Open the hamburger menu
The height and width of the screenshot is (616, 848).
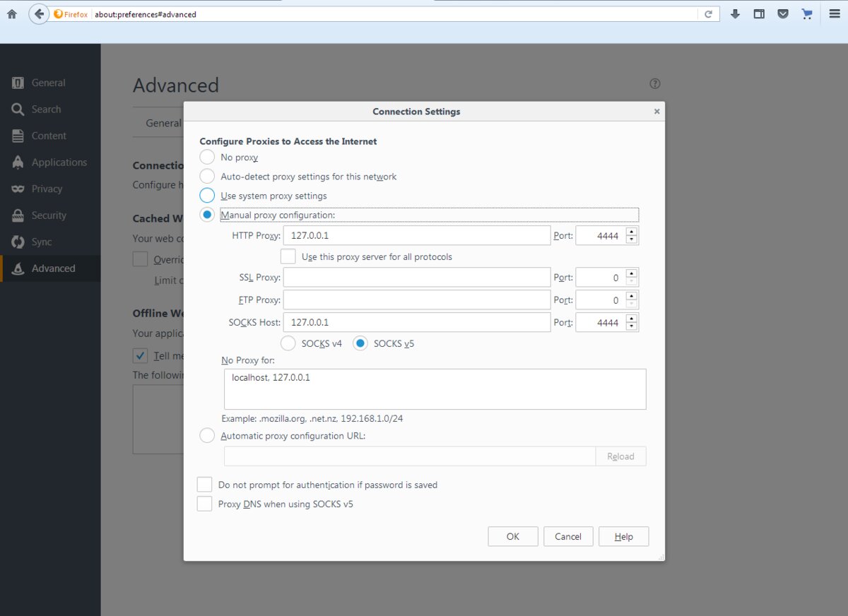pyautogui.click(x=835, y=14)
